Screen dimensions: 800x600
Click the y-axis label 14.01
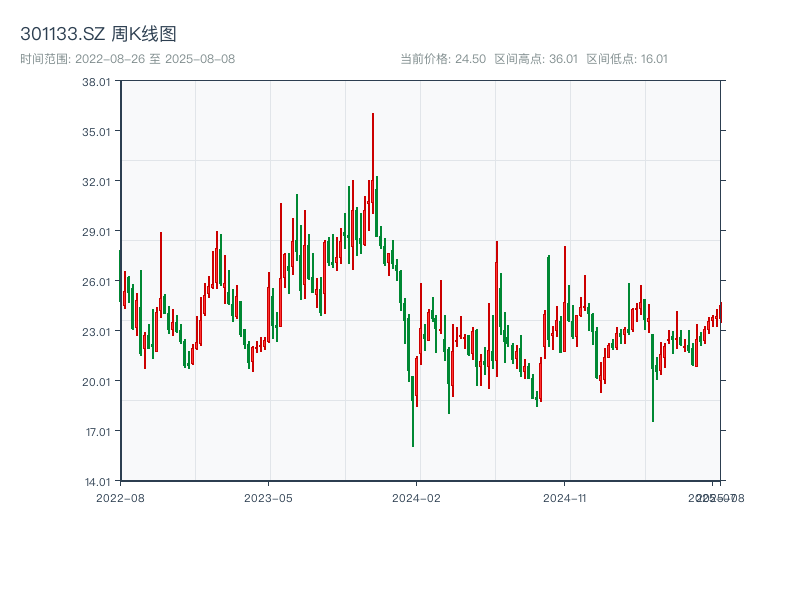pos(97,482)
